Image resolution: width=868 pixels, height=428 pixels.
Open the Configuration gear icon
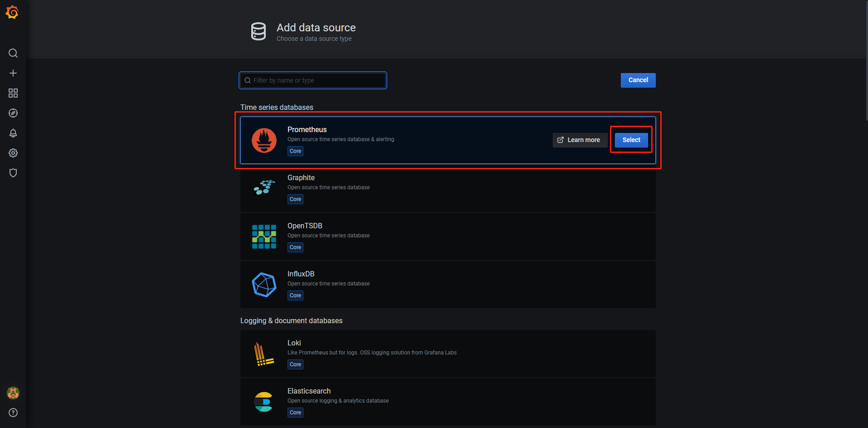click(13, 153)
